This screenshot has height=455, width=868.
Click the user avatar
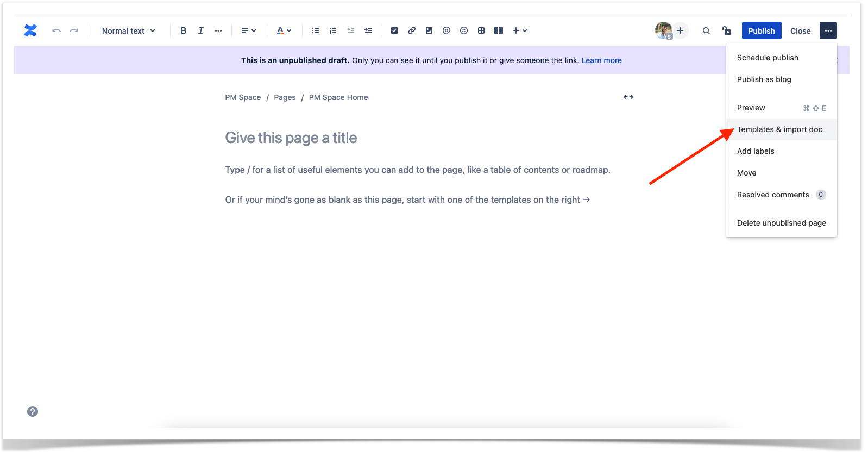(664, 30)
